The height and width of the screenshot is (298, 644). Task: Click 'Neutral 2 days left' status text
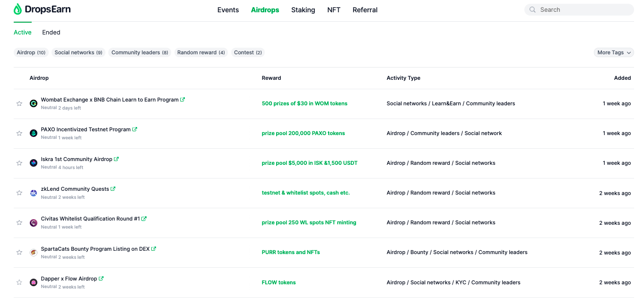coord(61,108)
